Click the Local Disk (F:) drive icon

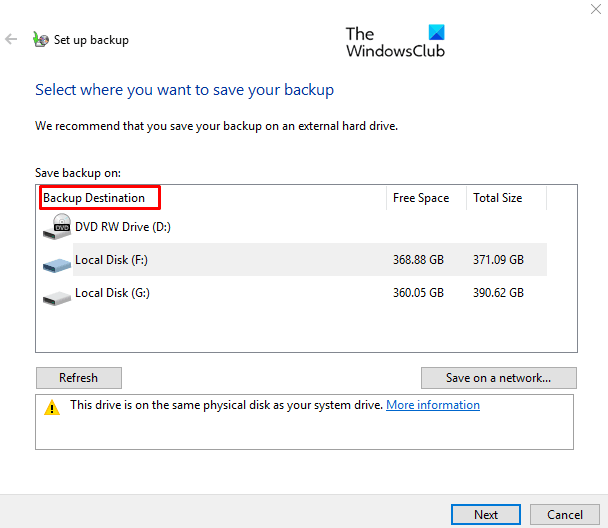(x=58, y=262)
